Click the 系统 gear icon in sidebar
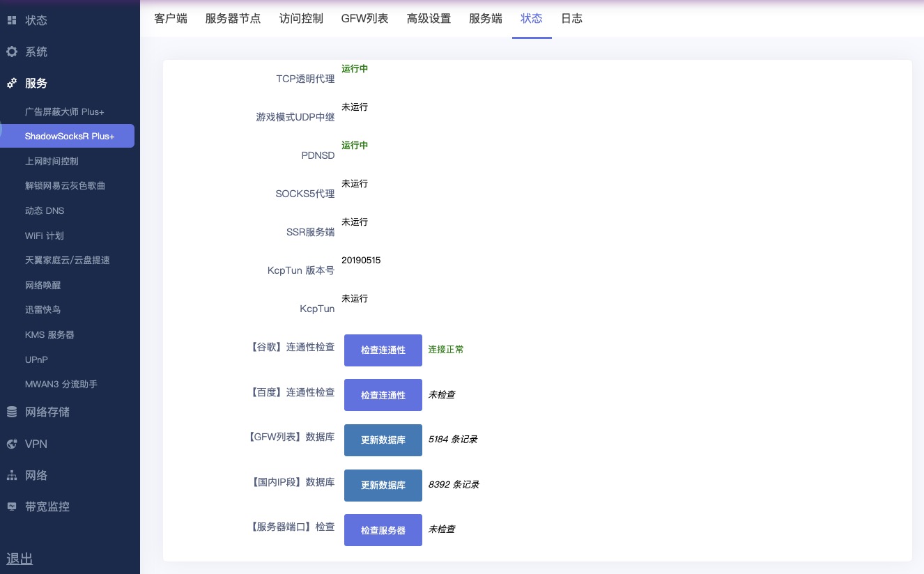This screenshot has height=574, width=924. click(x=11, y=52)
